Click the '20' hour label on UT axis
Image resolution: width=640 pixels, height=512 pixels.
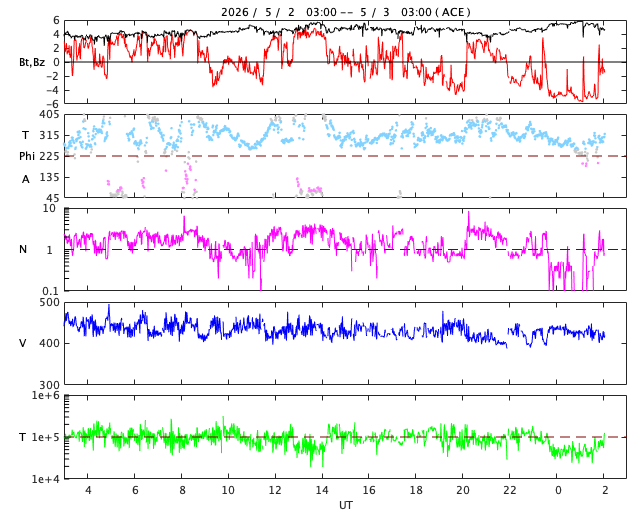coord(463,490)
